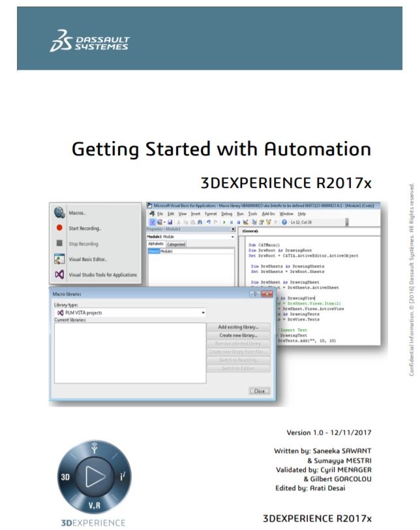420x530 pixels.
Task: Click the Properties Window icon in VBA toolbar
Action: [x=262, y=222]
